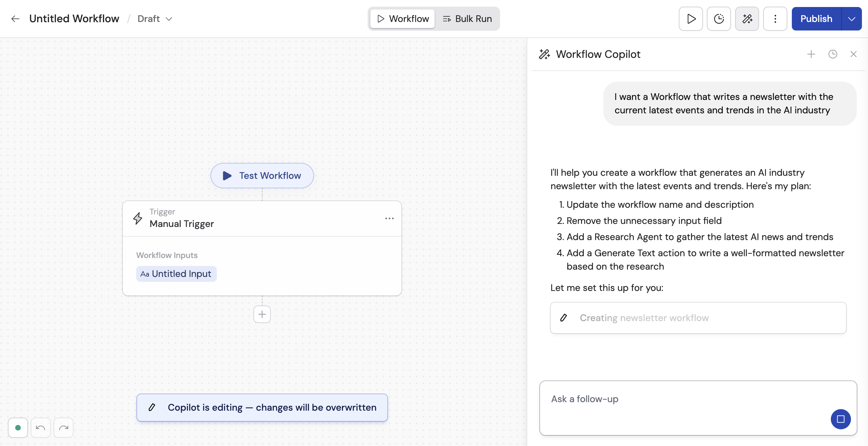The height and width of the screenshot is (446, 868).
Task: Open the magic wand Copilot icon
Action: coord(747,19)
